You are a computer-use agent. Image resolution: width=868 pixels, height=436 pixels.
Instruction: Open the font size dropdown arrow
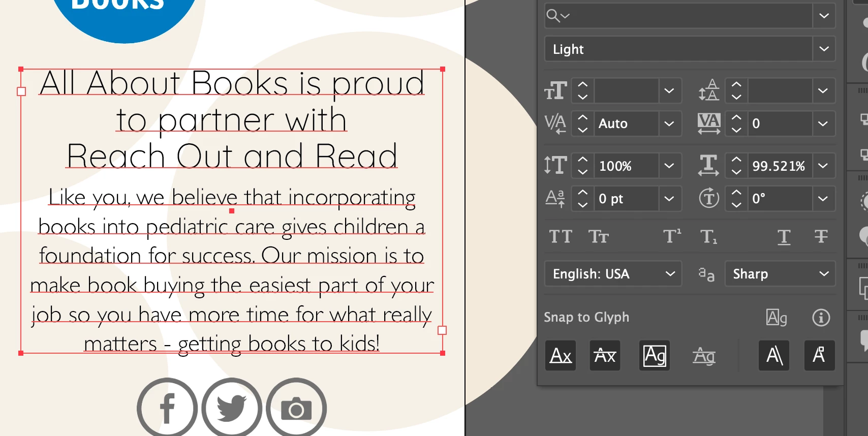point(669,91)
